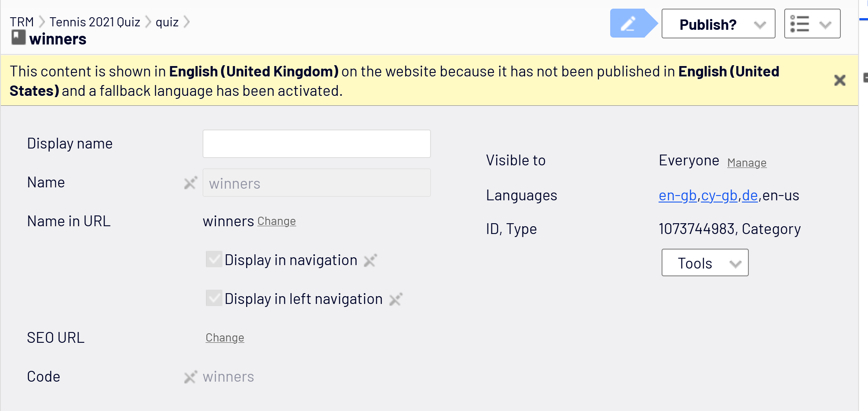Image resolution: width=868 pixels, height=411 pixels.
Task: Toggle the Display in navigation checkbox
Action: 214,259
